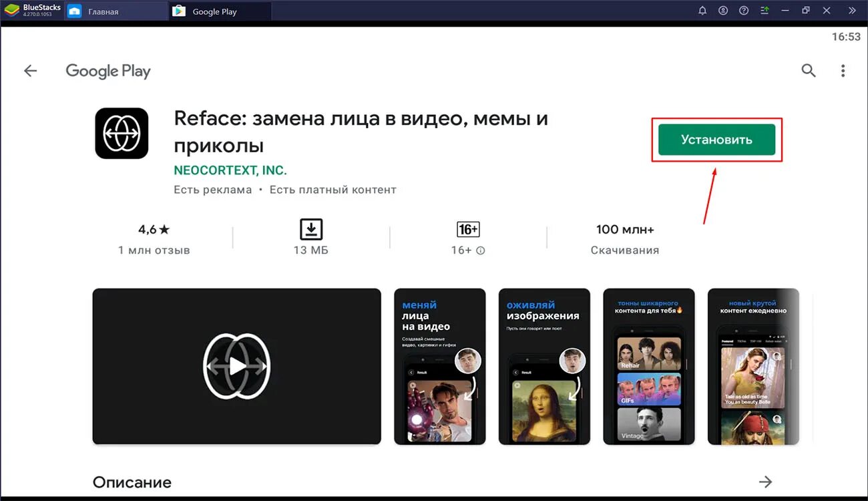Click the 16:53 clock
Image resolution: width=868 pixels, height=501 pixels.
pyautogui.click(x=846, y=37)
